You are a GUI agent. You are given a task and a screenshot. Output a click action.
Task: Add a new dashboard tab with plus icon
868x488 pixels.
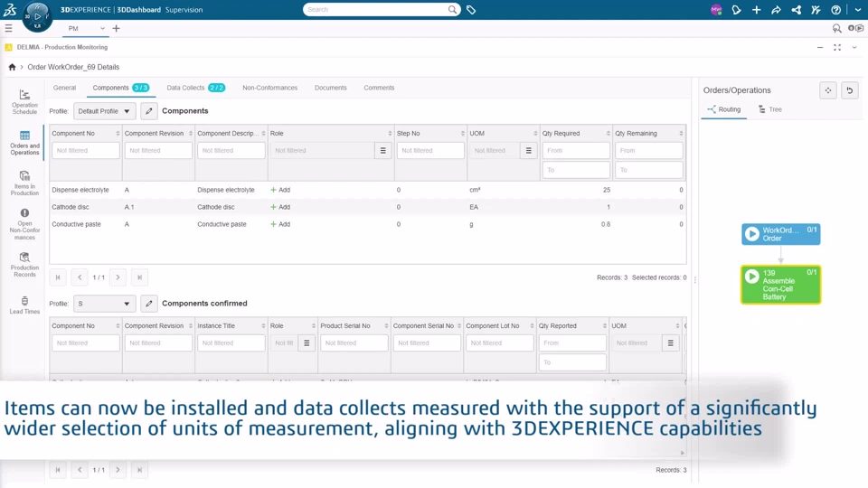(x=117, y=28)
